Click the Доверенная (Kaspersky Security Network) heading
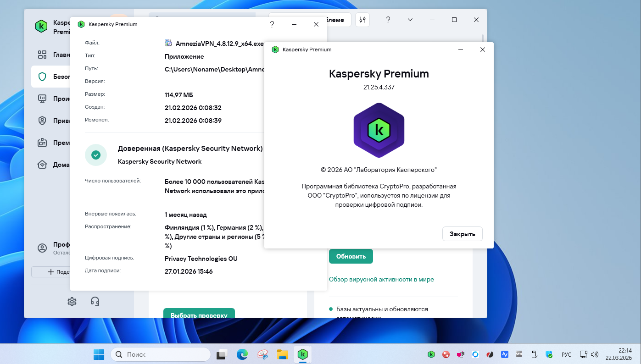 point(190,149)
